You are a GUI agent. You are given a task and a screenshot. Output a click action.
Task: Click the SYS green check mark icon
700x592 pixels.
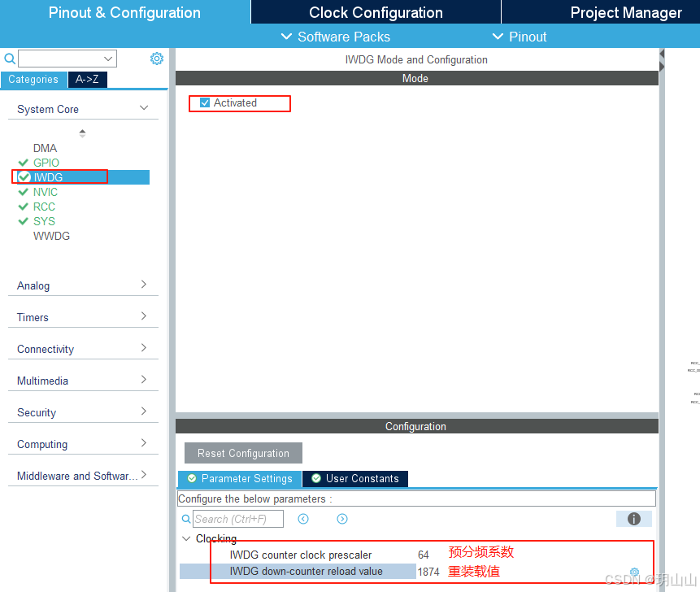(24, 221)
